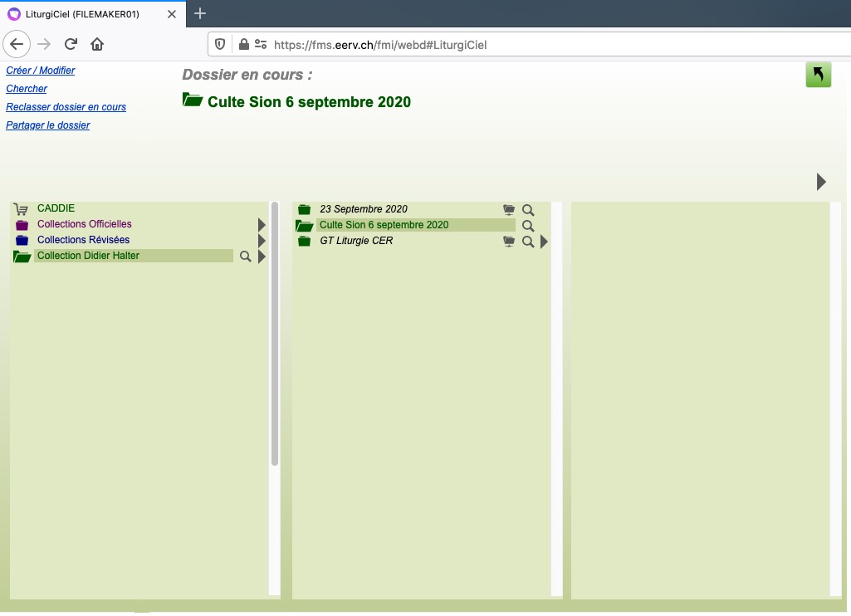Click the Chercher link

[x=27, y=89]
